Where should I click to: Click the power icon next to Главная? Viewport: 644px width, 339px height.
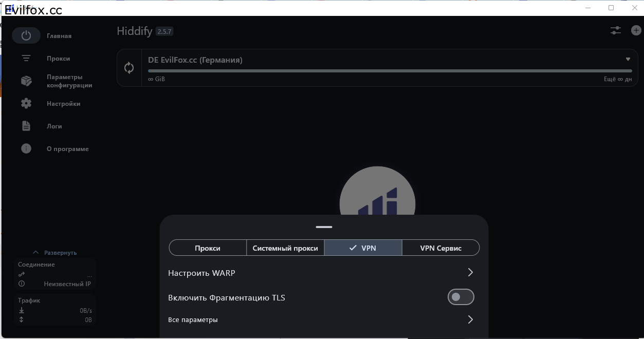[26, 36]
